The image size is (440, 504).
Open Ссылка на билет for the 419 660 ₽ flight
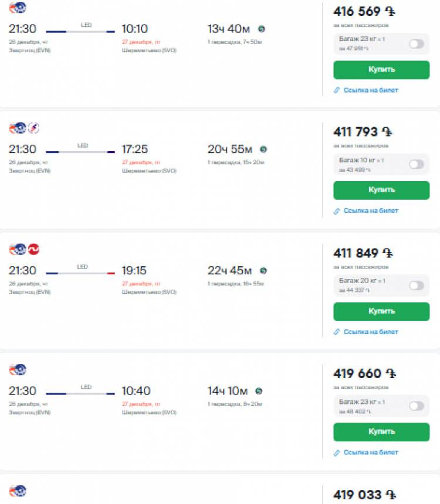pyautogui.click(x=370, y=452)
